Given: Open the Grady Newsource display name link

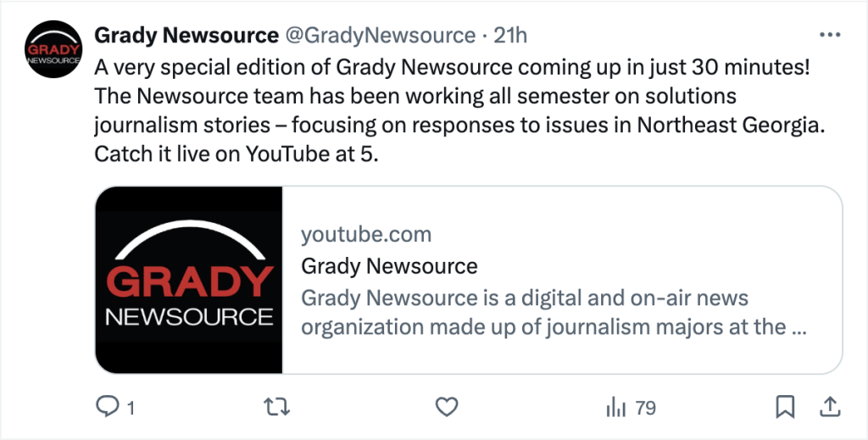Looking at the screenshot, I should [x=186, y=35].
